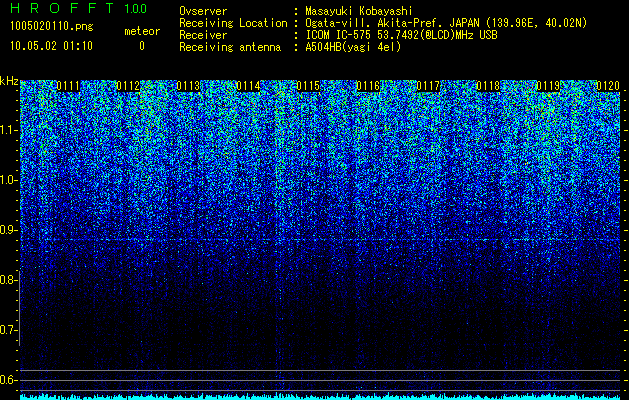
Task: Click the HROFFT 1.0.0 title text
Action: 78,8
